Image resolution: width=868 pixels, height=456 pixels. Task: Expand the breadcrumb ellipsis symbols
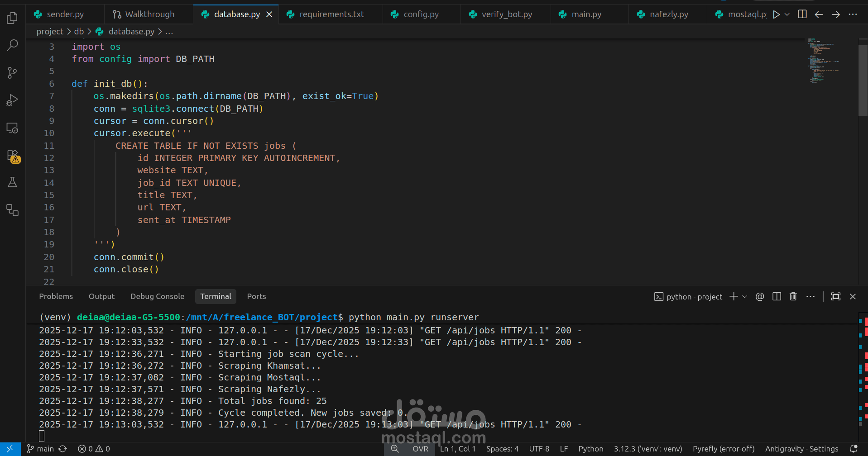point(169,32)
